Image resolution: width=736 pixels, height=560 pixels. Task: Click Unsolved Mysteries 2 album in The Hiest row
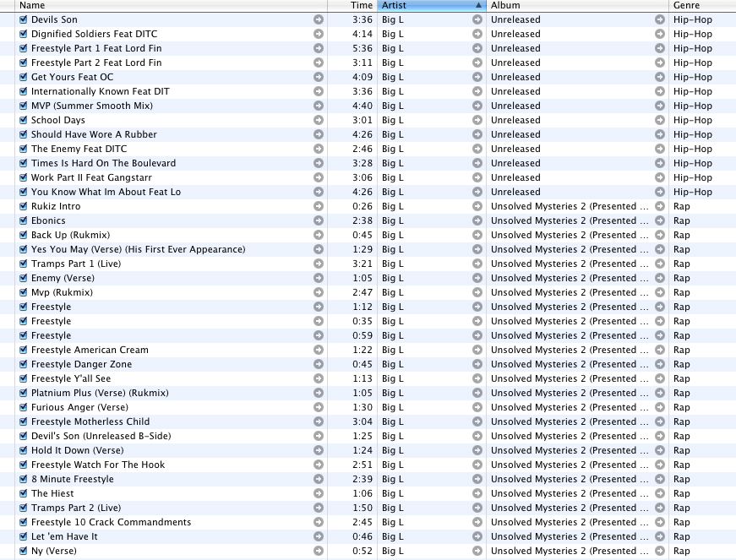pyautogui.click(x=570, y=493)
